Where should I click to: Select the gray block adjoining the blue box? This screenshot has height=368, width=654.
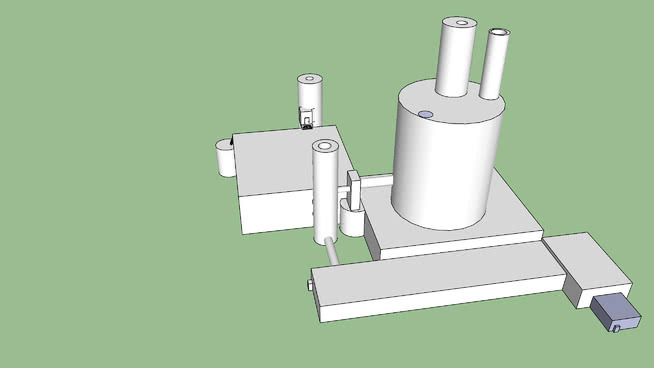[589, 269]
